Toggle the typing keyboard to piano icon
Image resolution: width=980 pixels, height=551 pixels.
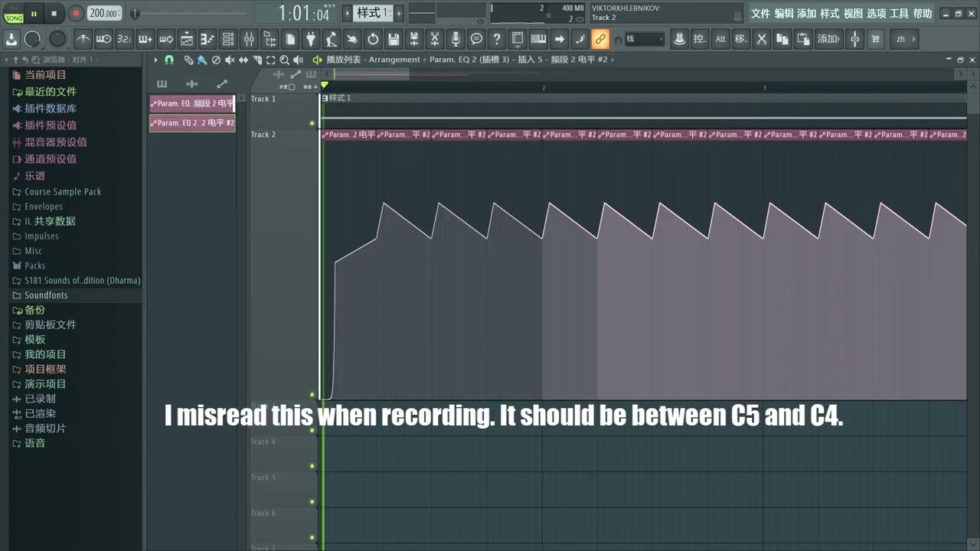click(538, 39)
